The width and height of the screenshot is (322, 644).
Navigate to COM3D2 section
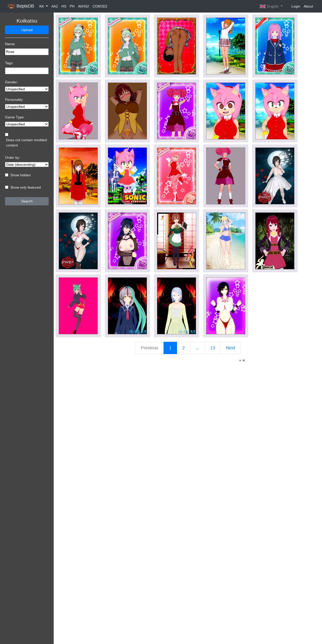click(100, 6)
